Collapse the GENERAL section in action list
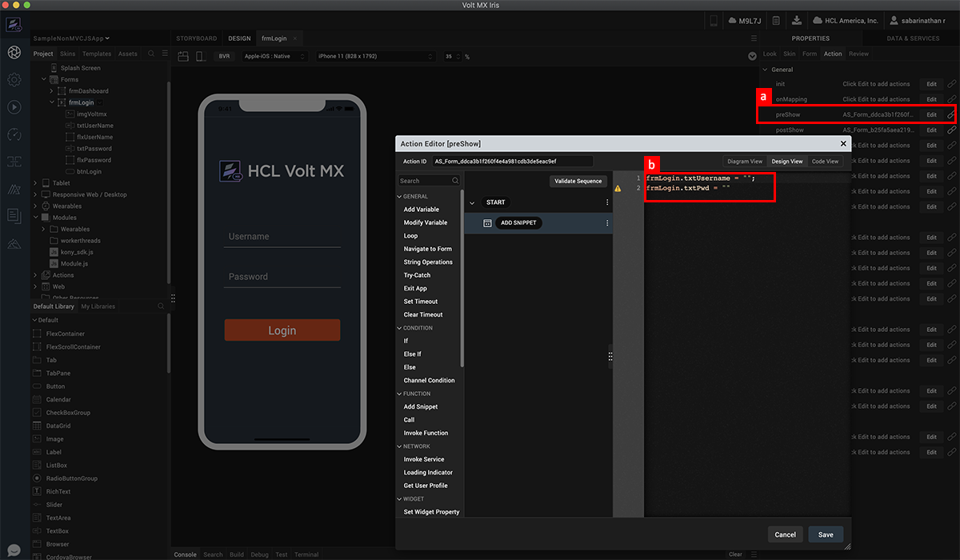This screenshot has width=960, height=560. click(x=400, y=196)
